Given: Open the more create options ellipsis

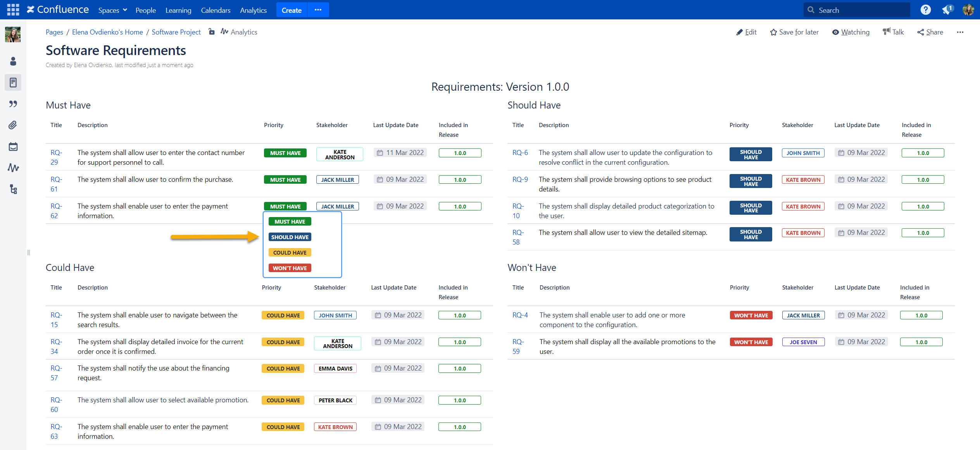Looking at the screenshot, I should 318,10.
